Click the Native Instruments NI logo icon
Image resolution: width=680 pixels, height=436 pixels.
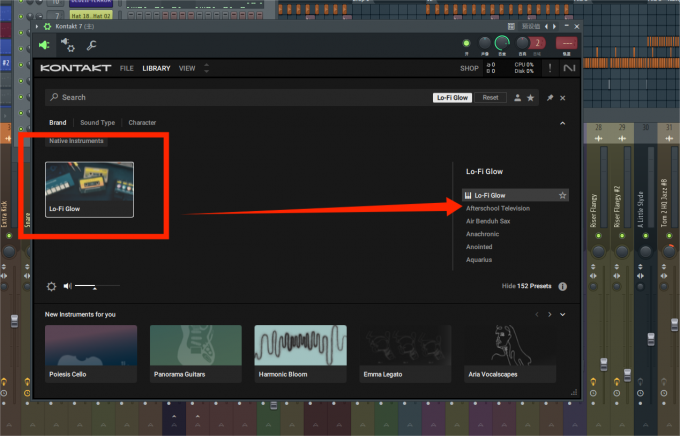click(x=569, y=68)
